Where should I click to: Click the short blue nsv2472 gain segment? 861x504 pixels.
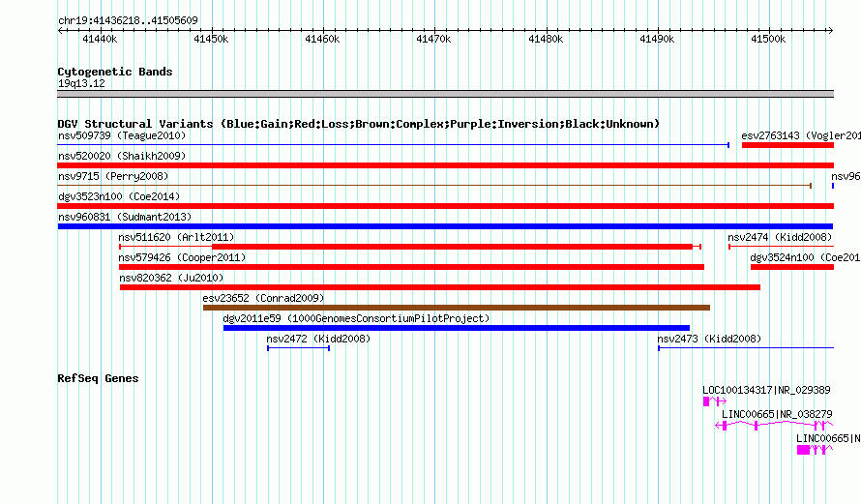click(298, 348)
